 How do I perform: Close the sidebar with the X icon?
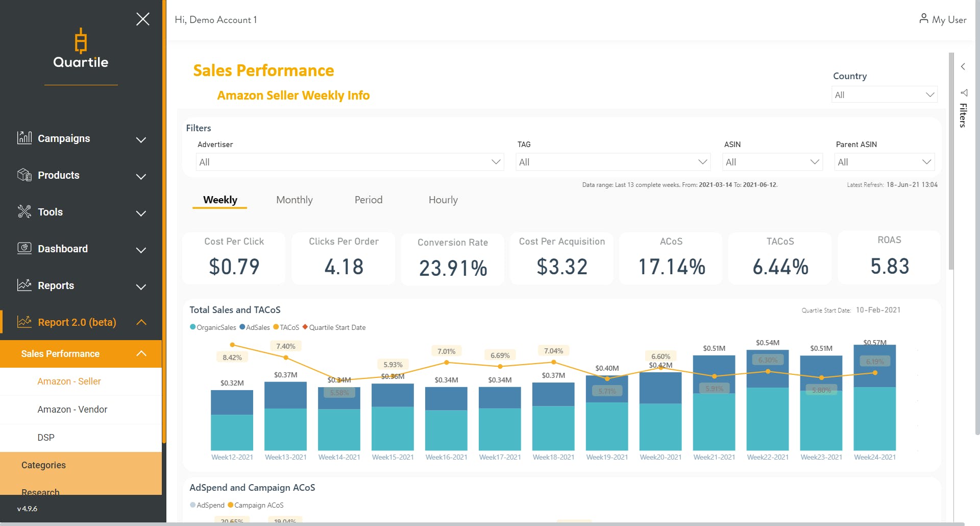pyautogui.click(x=143, y=19)
